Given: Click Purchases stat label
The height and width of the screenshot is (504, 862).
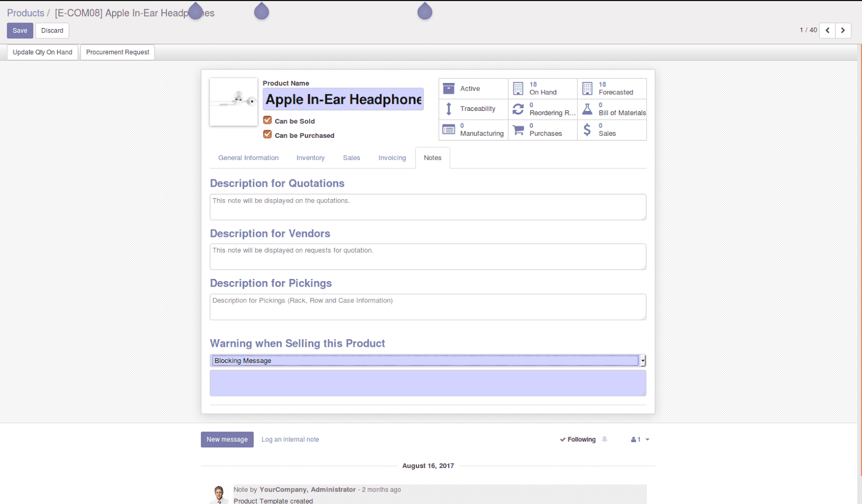Looking at the screenshot, I should 545,130.
